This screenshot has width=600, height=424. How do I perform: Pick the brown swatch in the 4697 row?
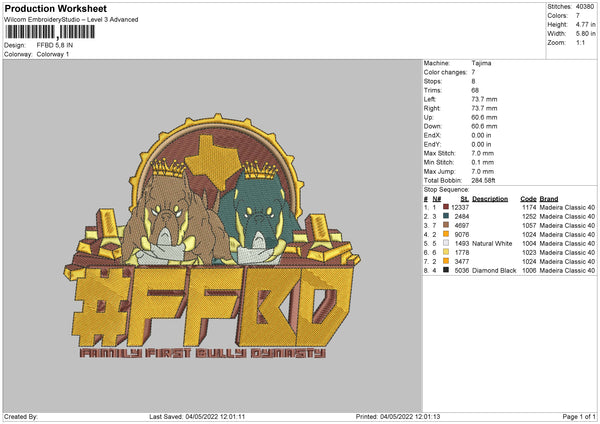(446, 225)
